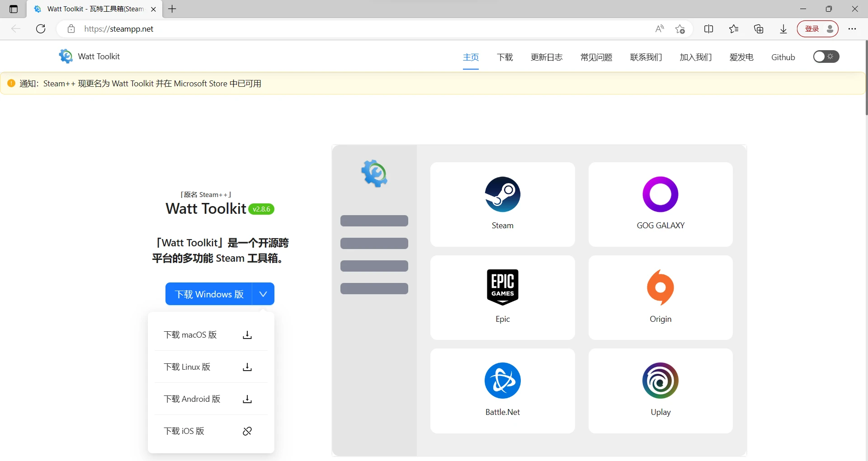Viewport: 868px width, 461px height.
Task: Click the gear logo in preview sidebar
Action: (374, 174)
